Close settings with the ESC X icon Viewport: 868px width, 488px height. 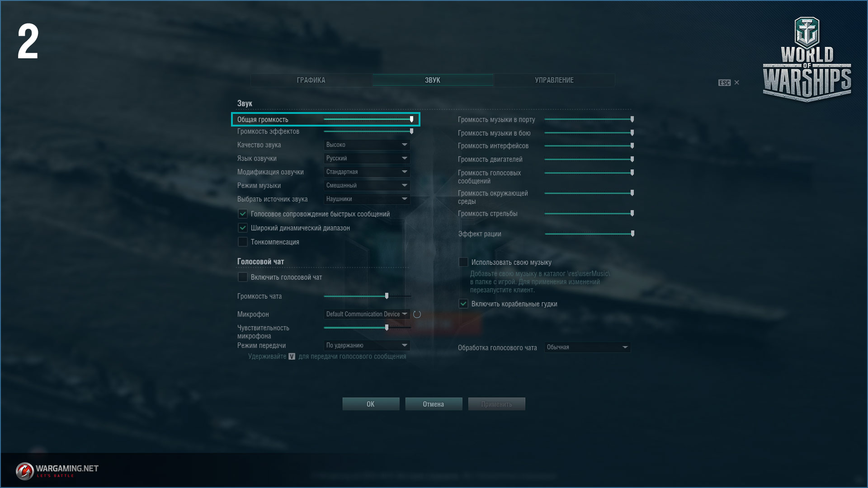(729, 83)
